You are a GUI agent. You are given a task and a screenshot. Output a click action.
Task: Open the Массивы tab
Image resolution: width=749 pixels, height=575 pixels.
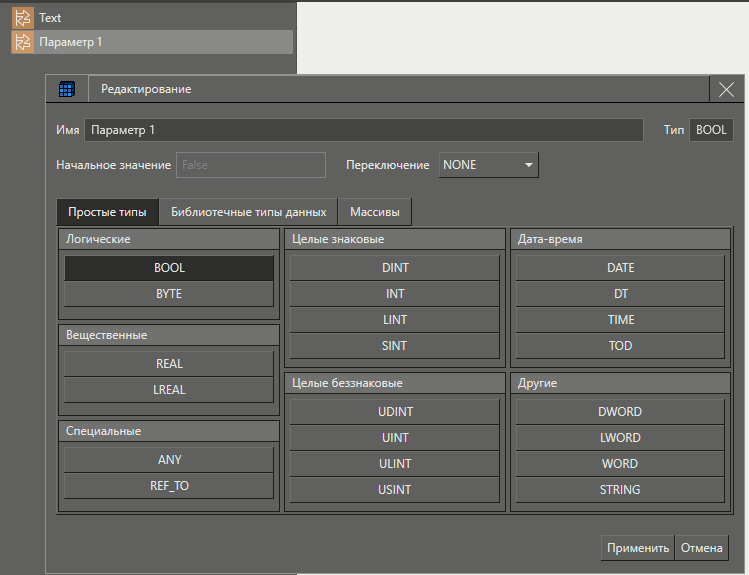pyautogui.click(x=375, y=212)
